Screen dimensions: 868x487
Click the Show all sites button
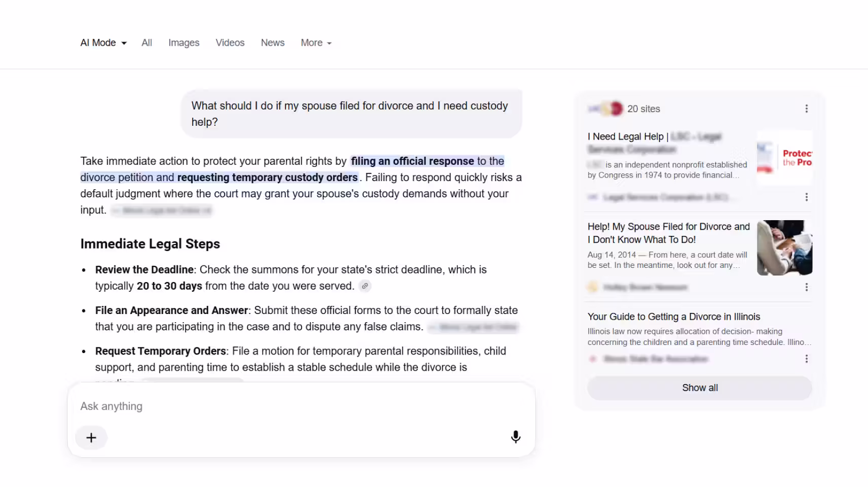[x=700, y=388]
